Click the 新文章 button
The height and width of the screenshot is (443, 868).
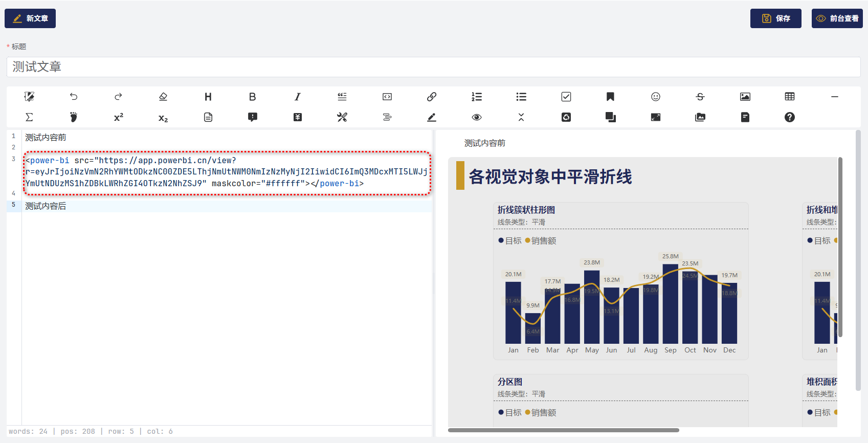click(x=30, y=18)
